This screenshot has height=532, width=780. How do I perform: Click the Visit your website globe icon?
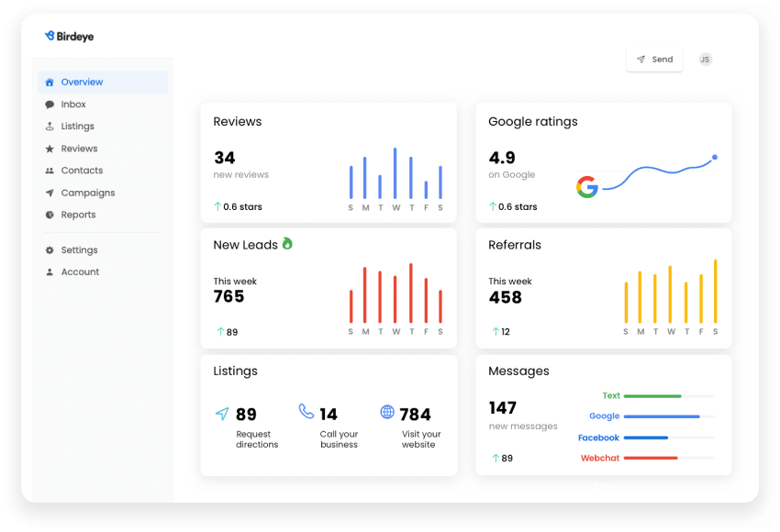tap(387, 412)
